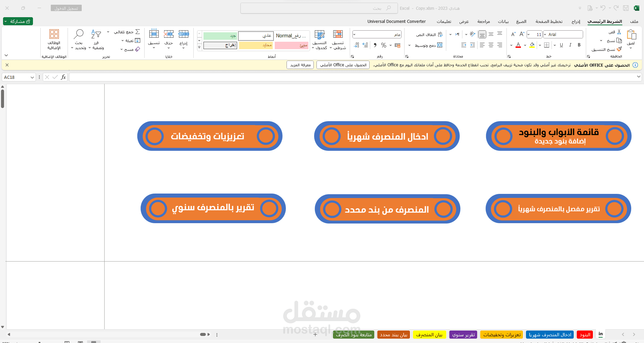Image resolution: width=644 pixels, height=343 pixels.
Task: Collapse the ribbon with chevron
Action: tap(6, 55)
